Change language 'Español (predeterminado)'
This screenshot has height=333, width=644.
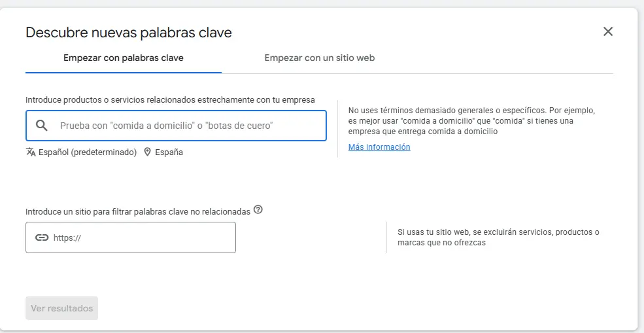tap(88, 152)
